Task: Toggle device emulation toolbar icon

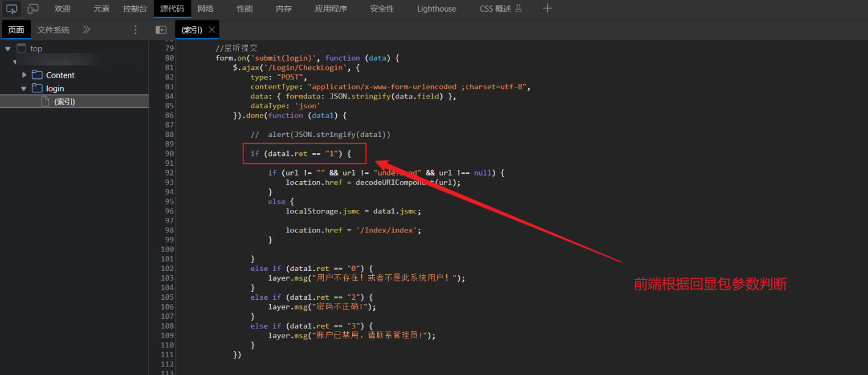Action: (33, 9)
